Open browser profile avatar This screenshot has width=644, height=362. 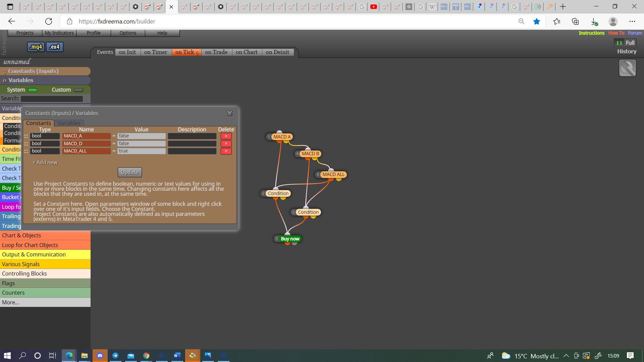pos(613,21)
